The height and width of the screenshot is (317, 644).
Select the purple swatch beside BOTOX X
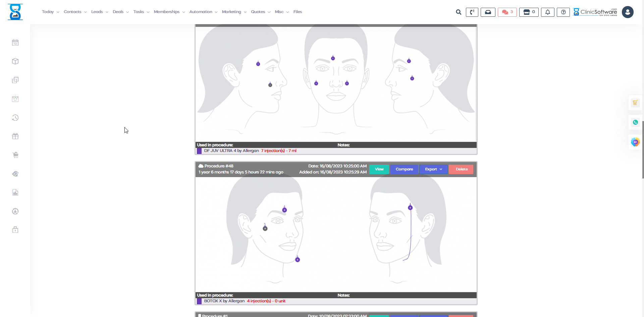(200, 301)
